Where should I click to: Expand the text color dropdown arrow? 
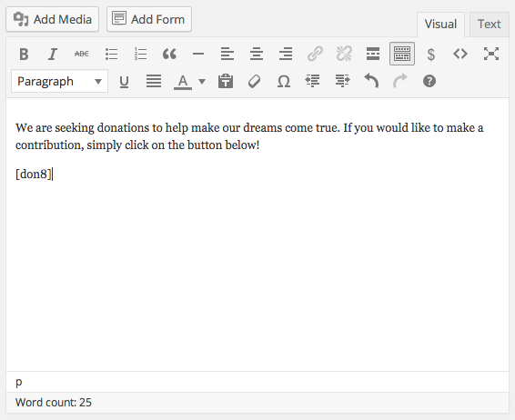click(x=202, y=82)
